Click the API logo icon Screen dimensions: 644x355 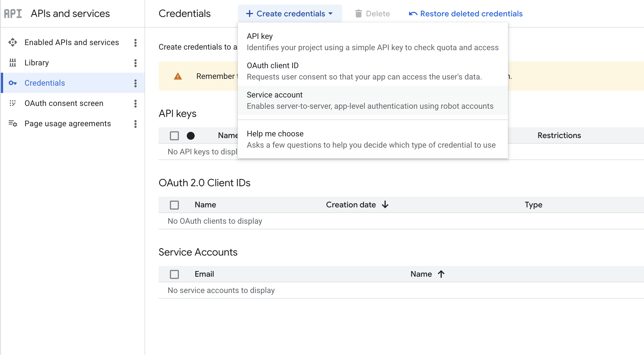[13, 14]
